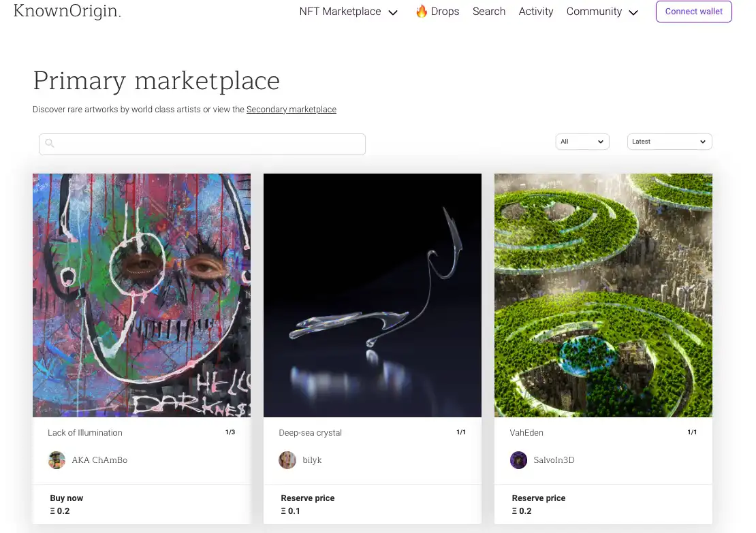This screenshot has height=533, width=756.
Task: Open the VahEden artwork image
Action: (x=603, y=295)
